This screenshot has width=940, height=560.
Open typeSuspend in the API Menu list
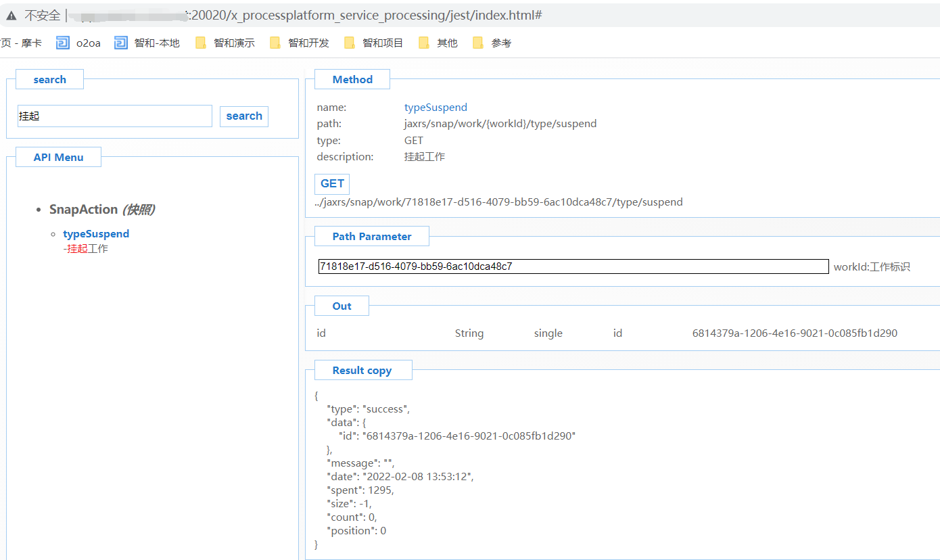pos(96,234)
